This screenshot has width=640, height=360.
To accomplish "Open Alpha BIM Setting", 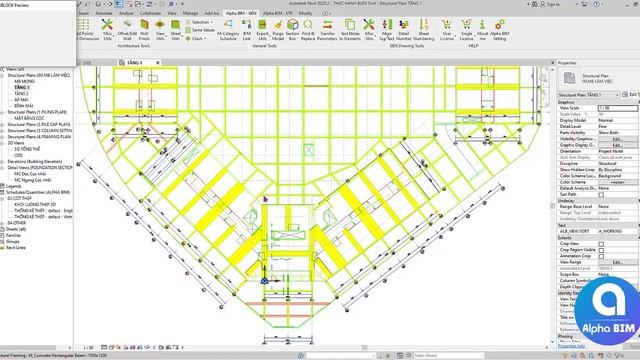I will tap(500, 29).
